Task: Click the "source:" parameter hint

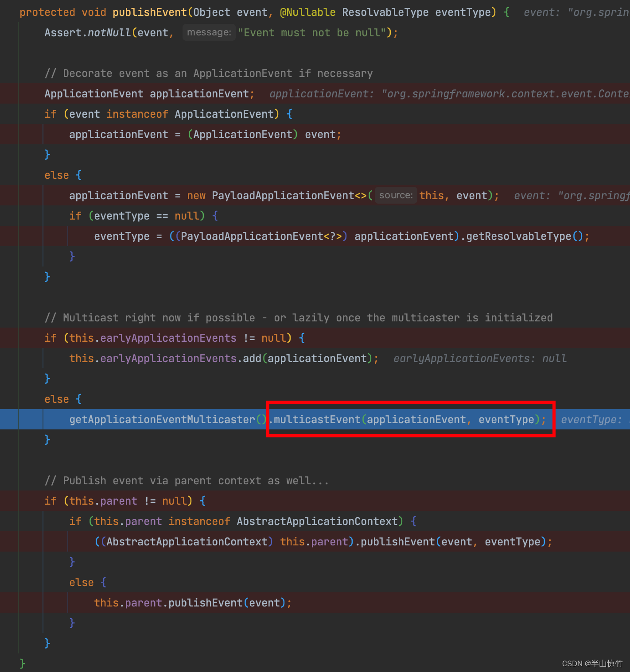Action: click(x=396, y=195)
